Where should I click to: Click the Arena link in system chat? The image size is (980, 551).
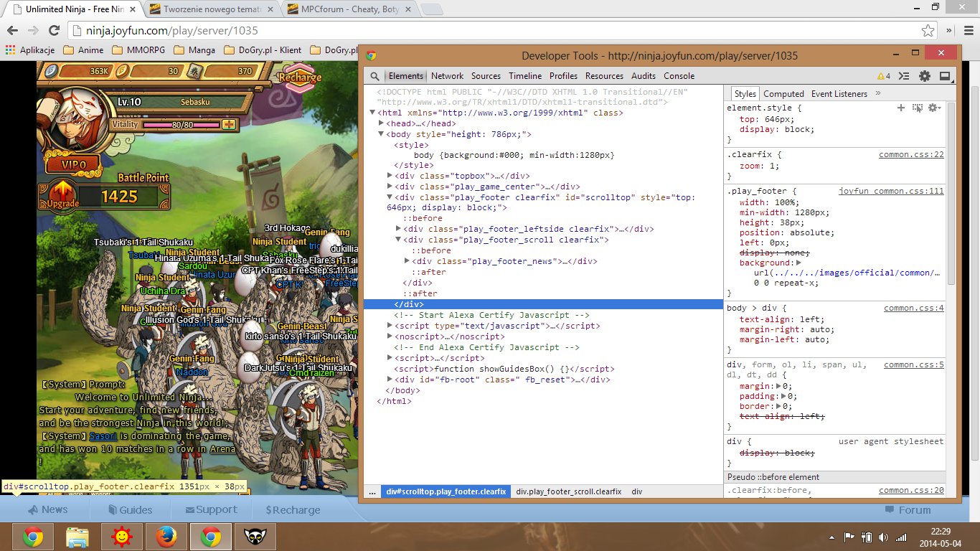coord(222,448)
